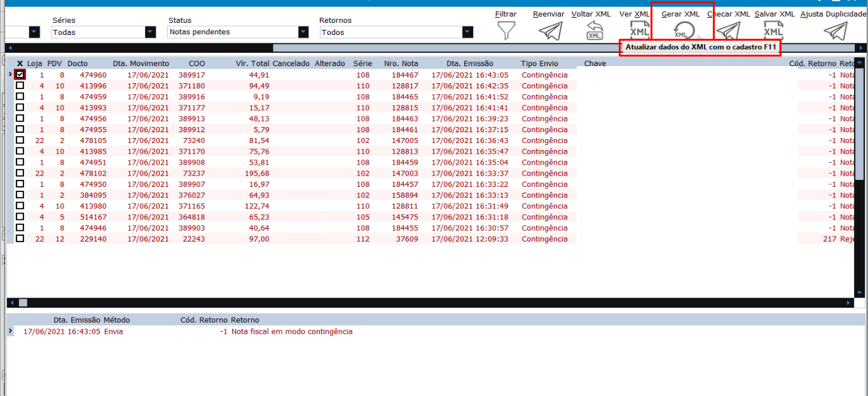Screen dimensions: 868x396
Task: Check the row with Docto 474955
Action: [x=20, y=129]
